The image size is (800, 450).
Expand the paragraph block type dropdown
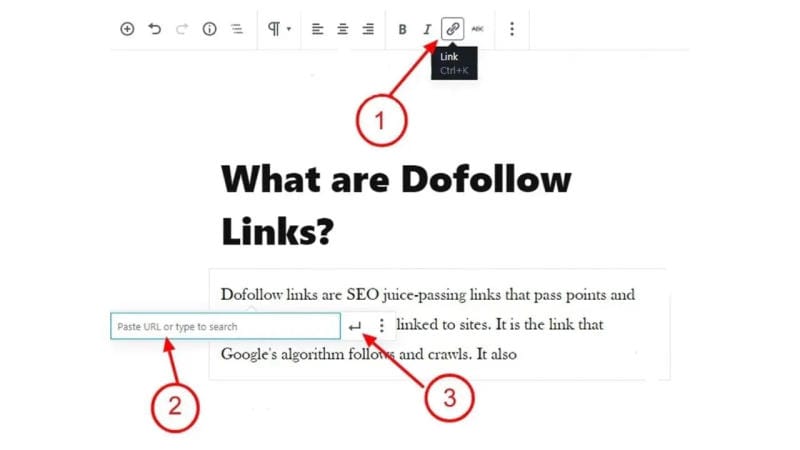(x=279, y=29)
